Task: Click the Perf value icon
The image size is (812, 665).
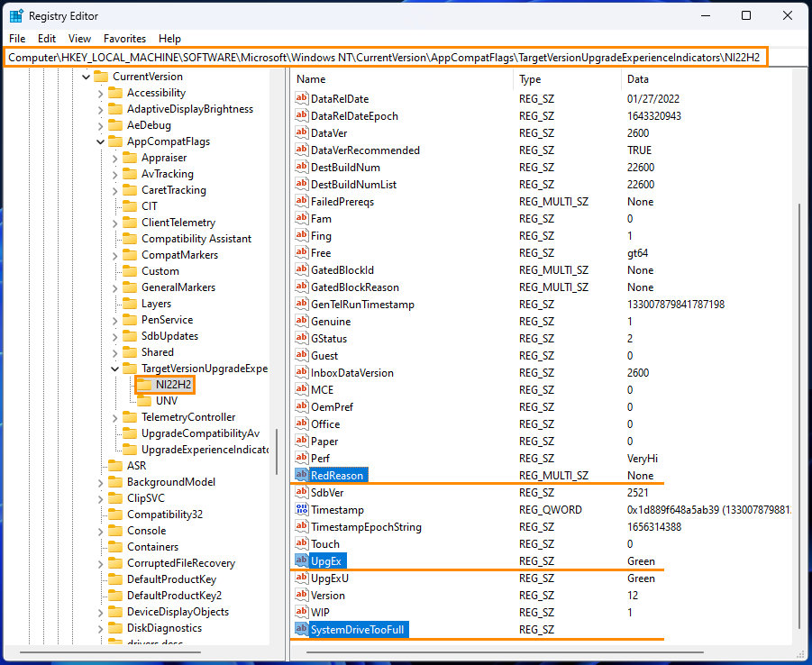Action: [301, 458]
